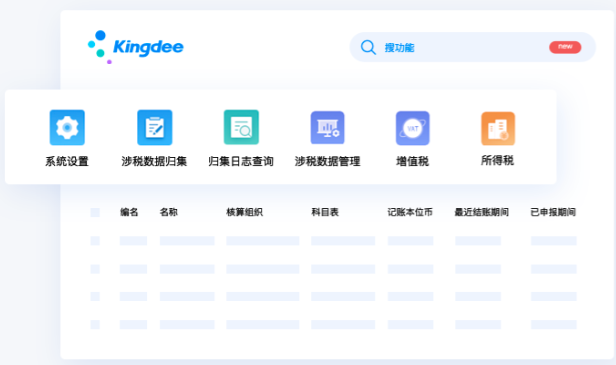This screenshot has height=365, width=616.
Task: Click the 涉税数据管理 label
Action: coord(328,161)
